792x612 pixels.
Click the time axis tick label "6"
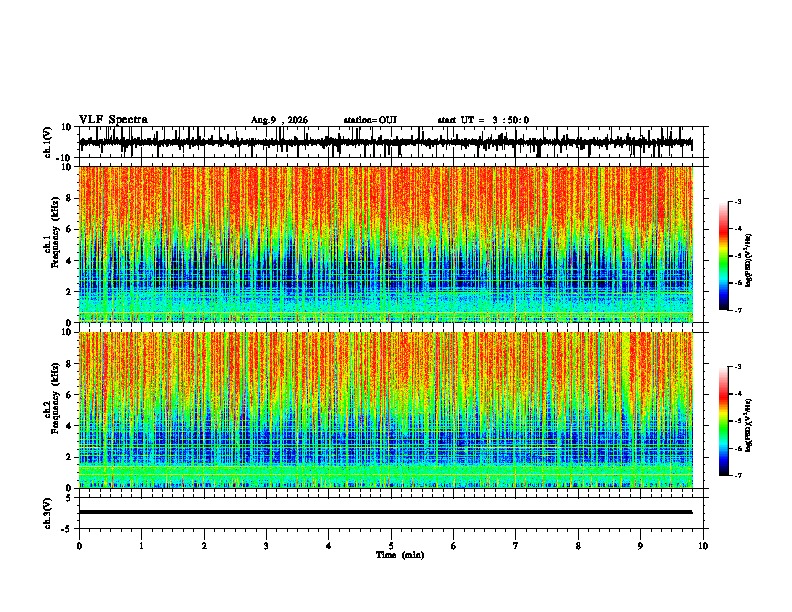(x=454, y=546)
